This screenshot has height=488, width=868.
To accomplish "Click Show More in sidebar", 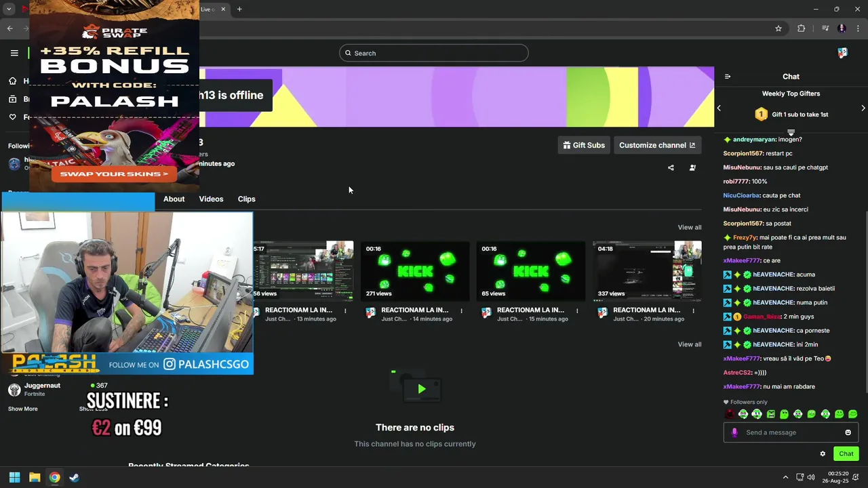I will pyautogui.click(x=22, y=409).
